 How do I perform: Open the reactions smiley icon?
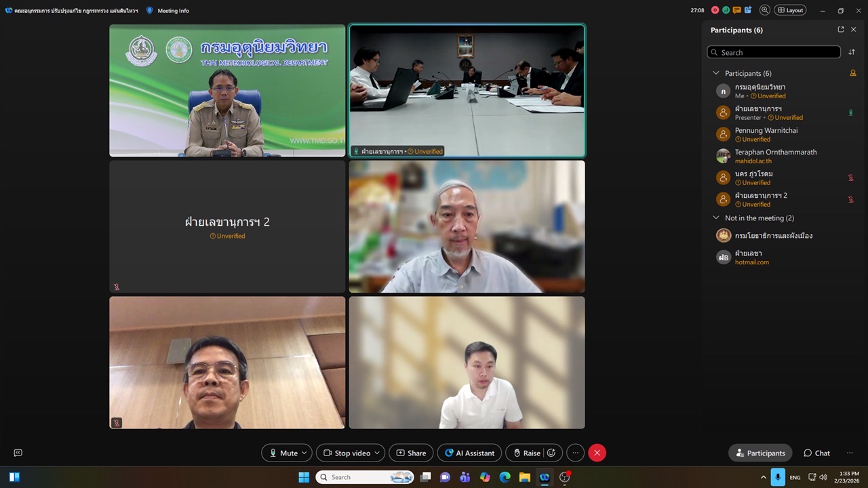click(551, 453)
